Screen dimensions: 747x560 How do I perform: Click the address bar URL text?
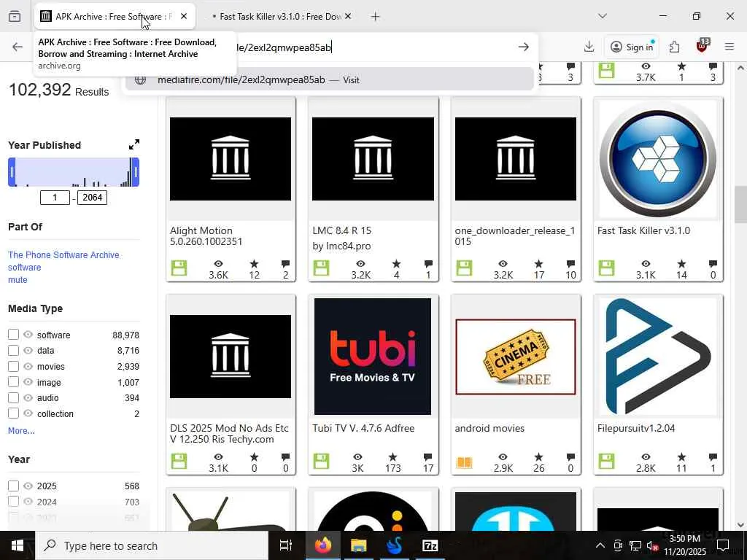284,47
